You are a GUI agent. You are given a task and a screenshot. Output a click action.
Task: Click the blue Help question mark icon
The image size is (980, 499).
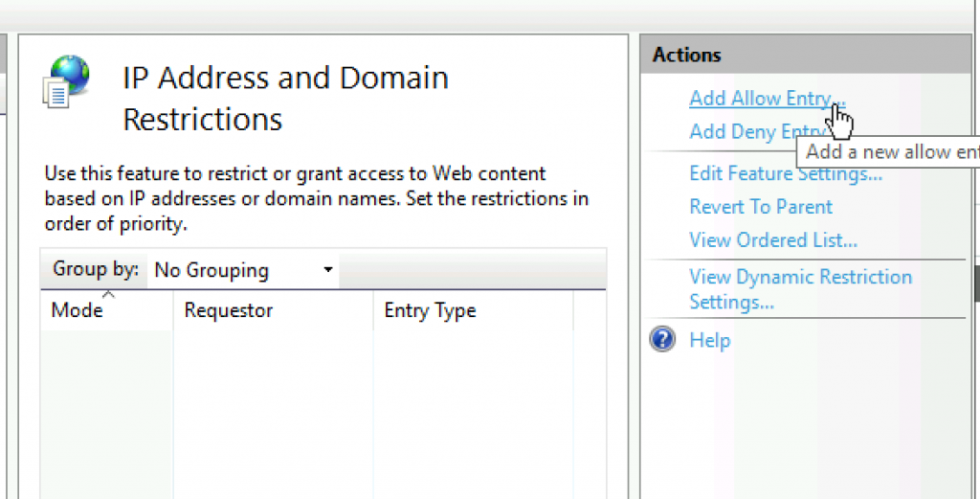662,340
